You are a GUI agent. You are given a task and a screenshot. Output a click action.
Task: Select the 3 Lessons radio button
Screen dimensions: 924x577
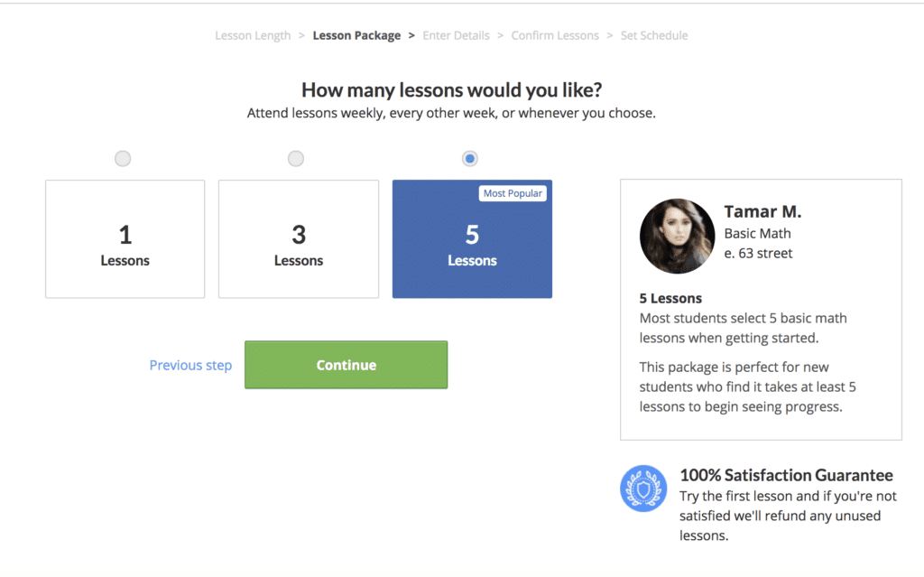click(295, 158)
